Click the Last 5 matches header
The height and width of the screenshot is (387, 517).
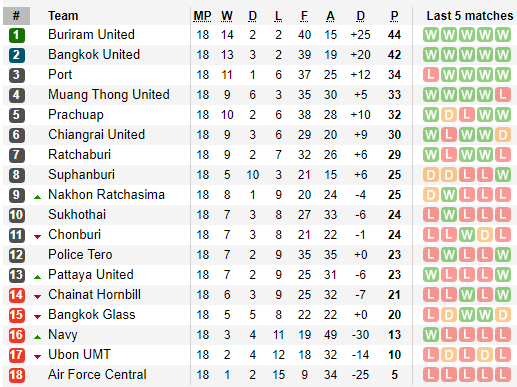(470, 16)
